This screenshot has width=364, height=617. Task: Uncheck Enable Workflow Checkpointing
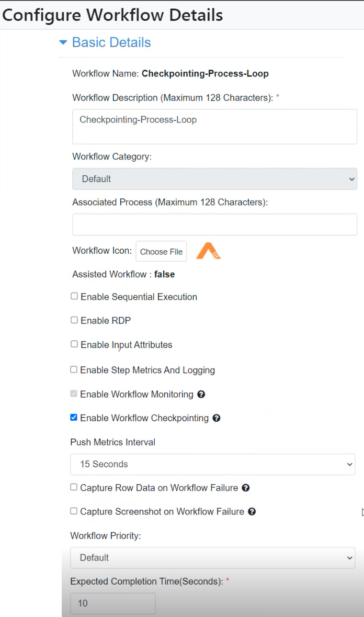pos(74,418)
